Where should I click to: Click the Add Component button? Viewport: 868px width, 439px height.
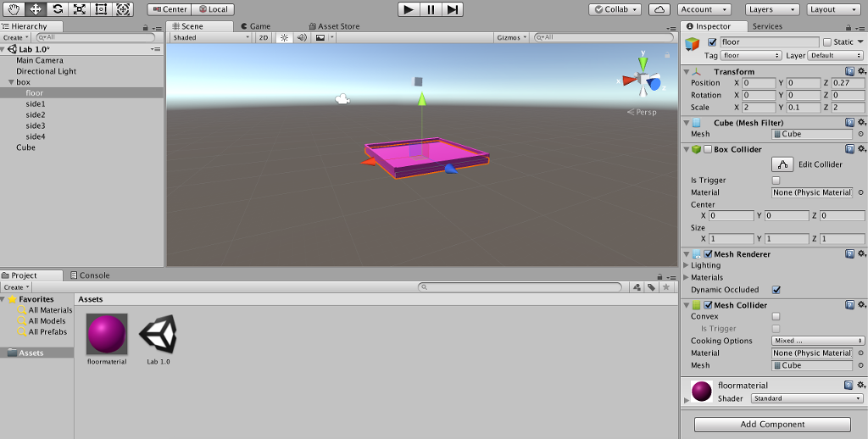point(772,424)
